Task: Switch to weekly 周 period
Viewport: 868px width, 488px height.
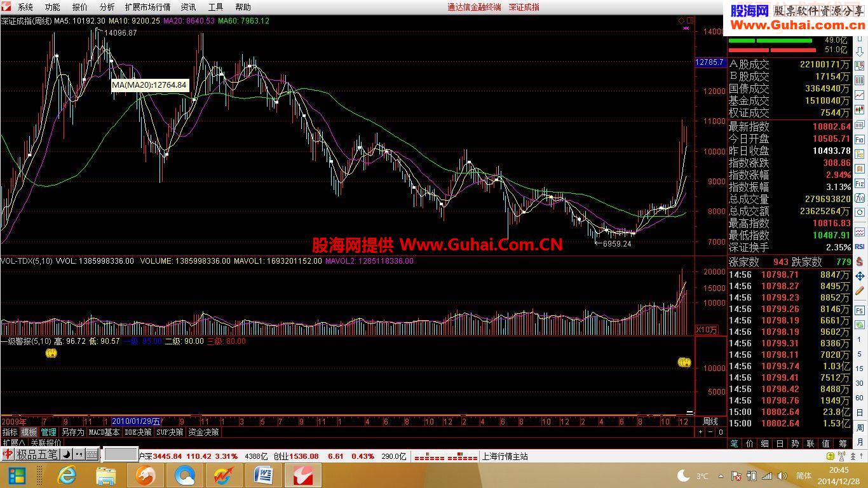Action: point(860,427)
